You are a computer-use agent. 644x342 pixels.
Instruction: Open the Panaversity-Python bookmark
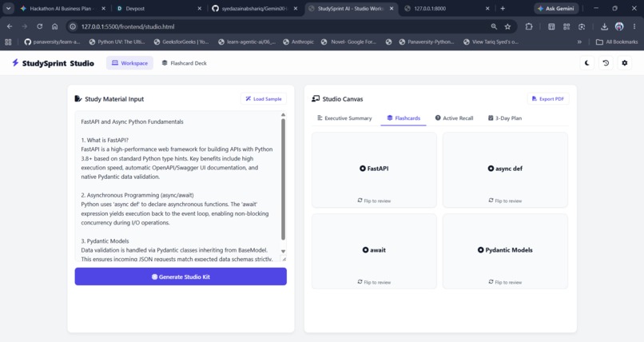tap(427, 42)
